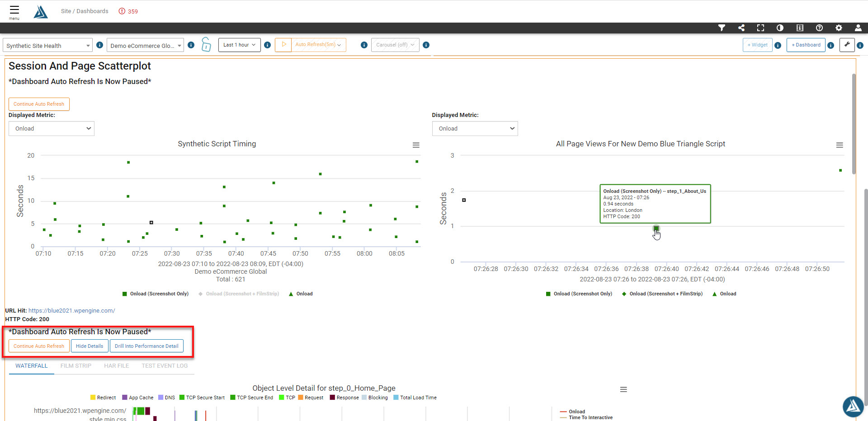Click the share icon

[741, 28]
